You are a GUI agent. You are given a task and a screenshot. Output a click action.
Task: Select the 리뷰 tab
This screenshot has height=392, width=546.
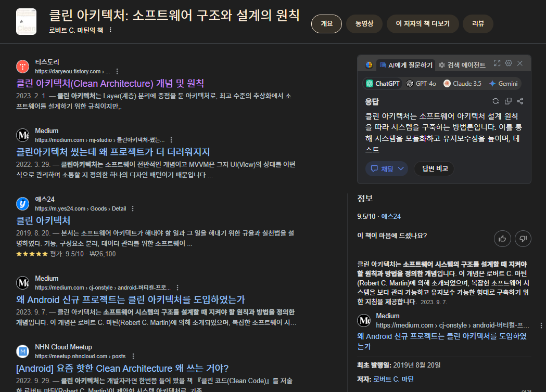(x=478, y=23)
